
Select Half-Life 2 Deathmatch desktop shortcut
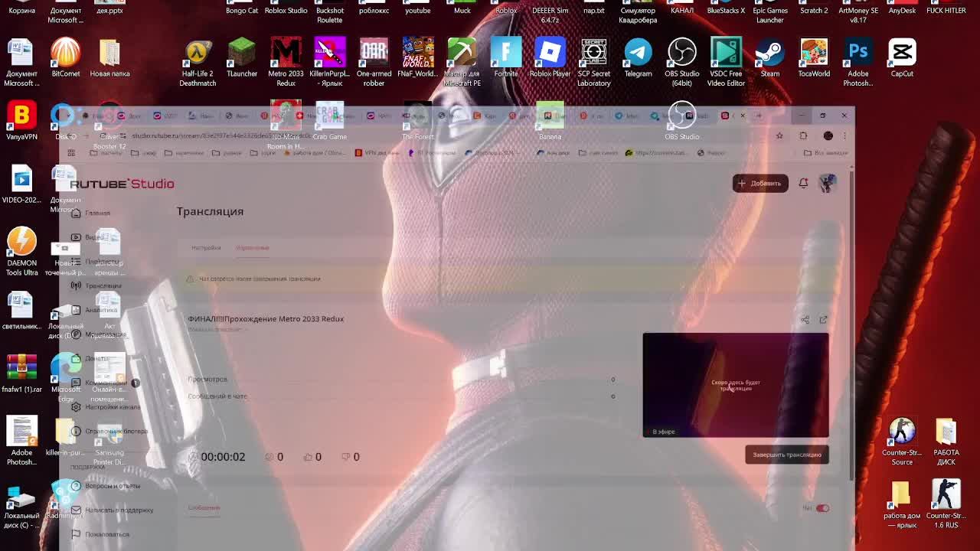198,63
